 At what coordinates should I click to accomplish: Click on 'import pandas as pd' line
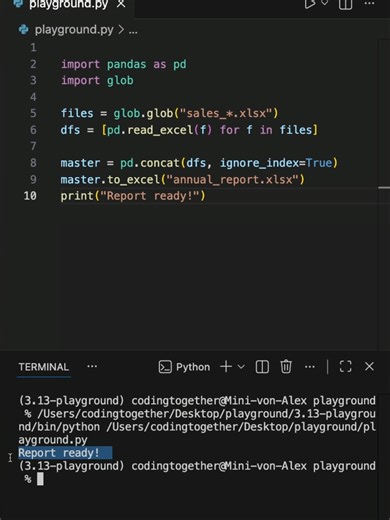tap(124, 64)
